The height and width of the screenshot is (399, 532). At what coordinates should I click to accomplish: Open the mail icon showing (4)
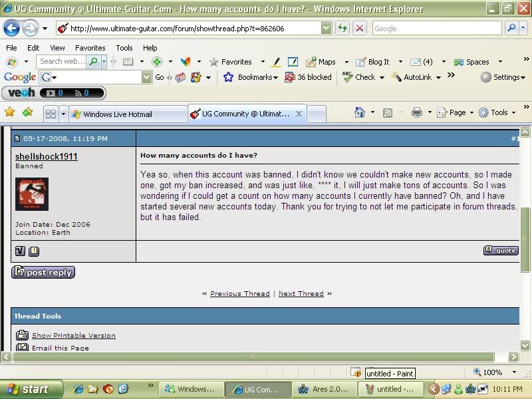[422, 62]
